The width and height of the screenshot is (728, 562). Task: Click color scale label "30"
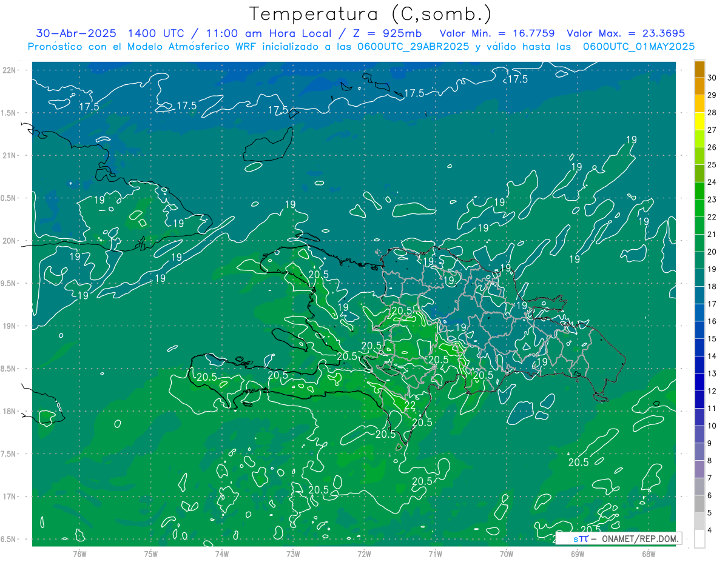point(712,77)
